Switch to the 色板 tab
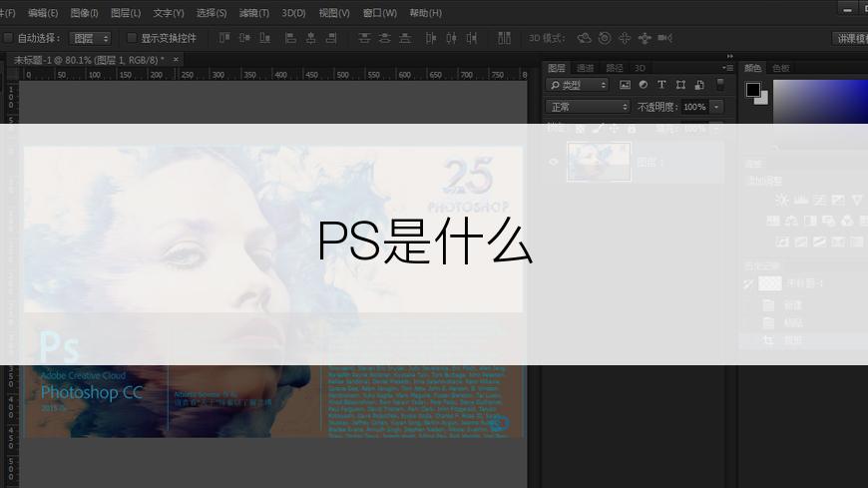The height and width of the screenshot is (488, 868). click(780, 68)
